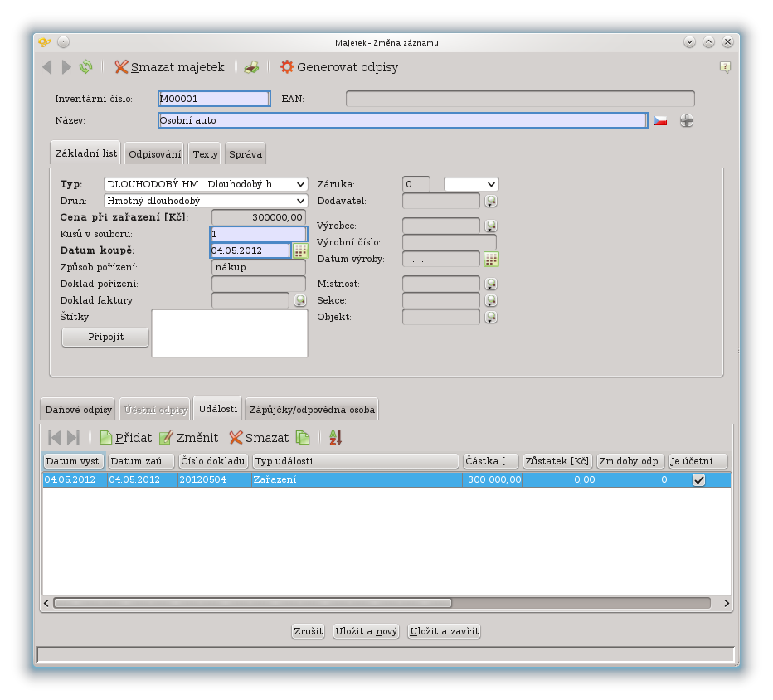Screen dimensions: 773x700
Task: Expand the Typ dropdown
Action: click(205, 184)
